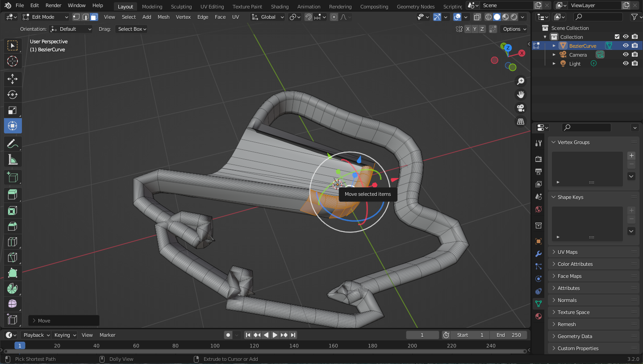The height and width of the screenshot is (364, 643).
Task: Select the Add Cube tool
Action: [13, 178]
